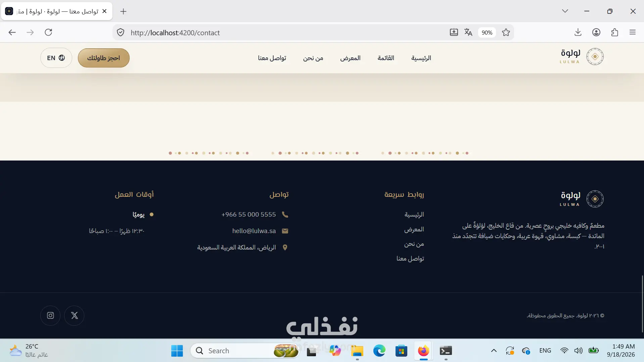Go to القائمة in navigation bar

pyautogui.click(x=386, y=58)
